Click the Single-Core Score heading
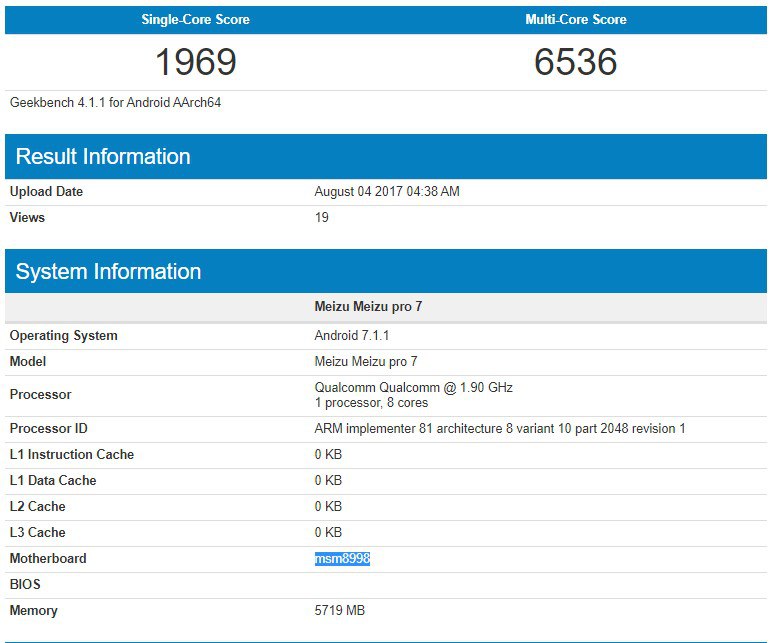Screen dimensions: 772x643 [x=195, y=19]
